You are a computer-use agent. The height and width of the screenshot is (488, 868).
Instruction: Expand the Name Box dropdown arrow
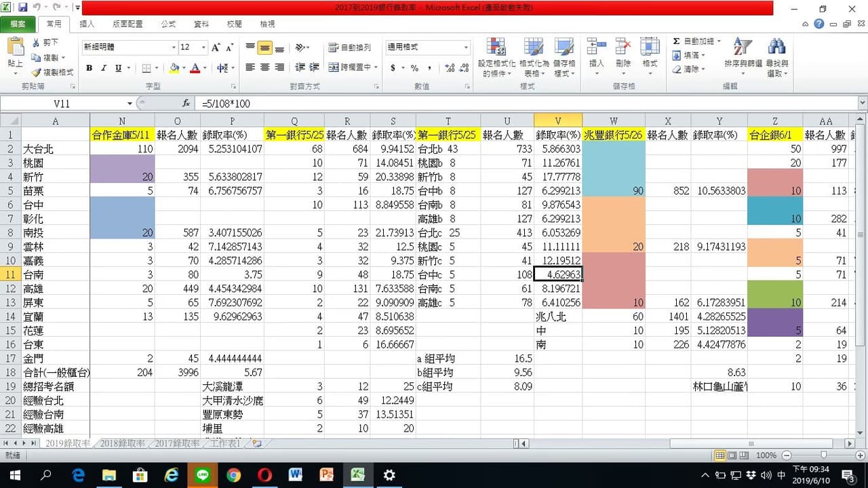(x=130, y=104)
